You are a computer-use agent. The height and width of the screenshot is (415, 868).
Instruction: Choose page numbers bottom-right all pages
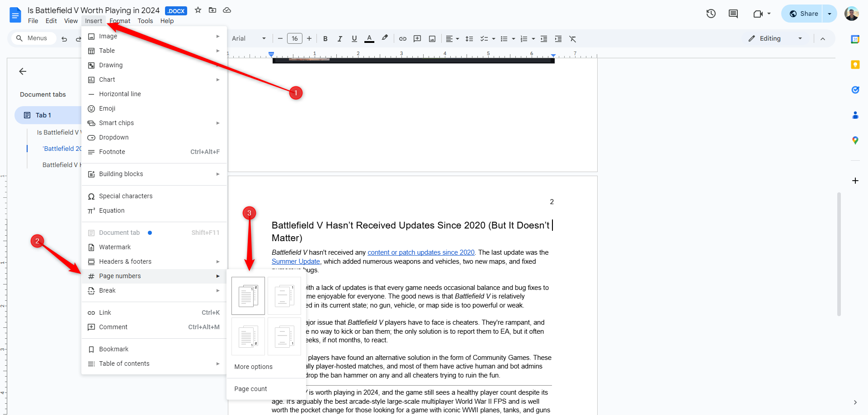(x=248, y=336)
